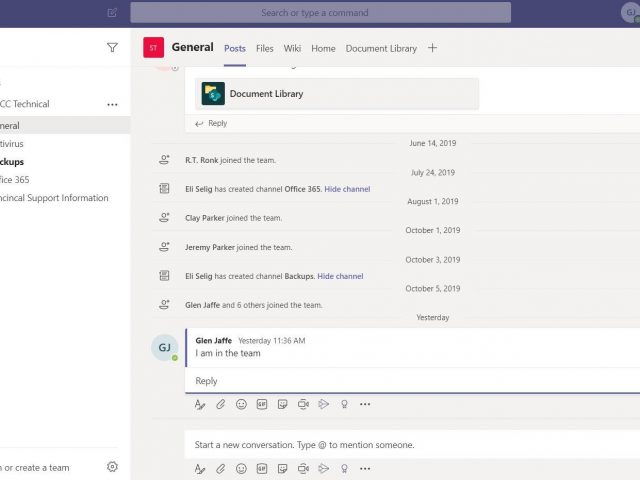Click Glen Jaffe name on message
This screenshot has height=480, width=640.
[x=213, y=340]
